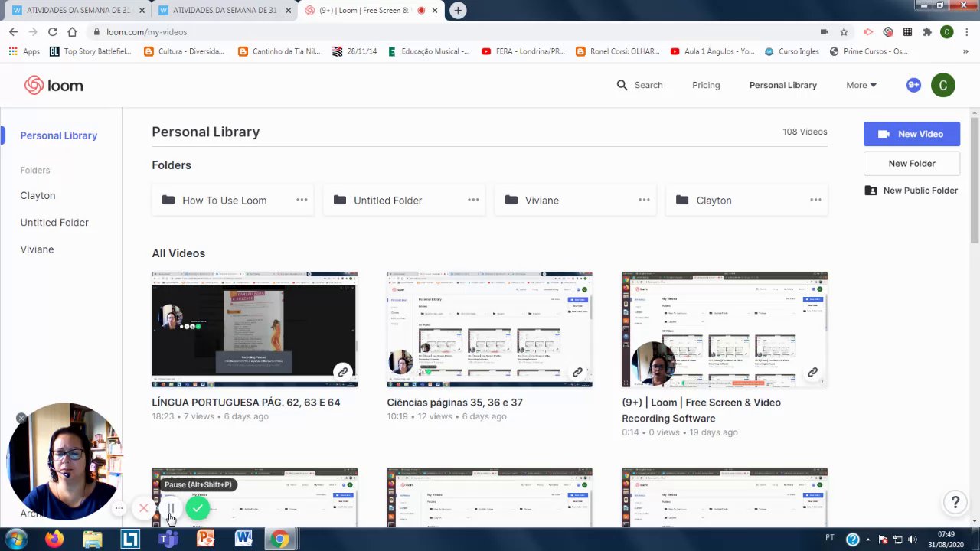
Task: Open Microsoft Teams from the taskbar
Action: (x=168, y=539)
